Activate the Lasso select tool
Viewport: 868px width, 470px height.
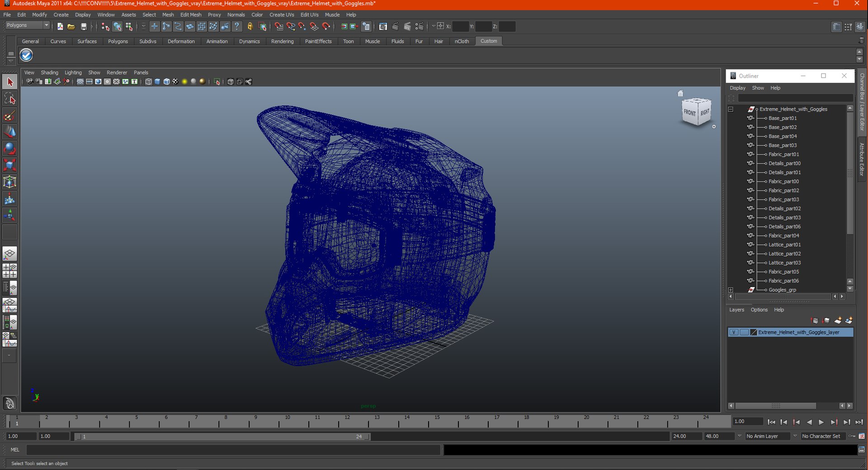tap(10, 99)
